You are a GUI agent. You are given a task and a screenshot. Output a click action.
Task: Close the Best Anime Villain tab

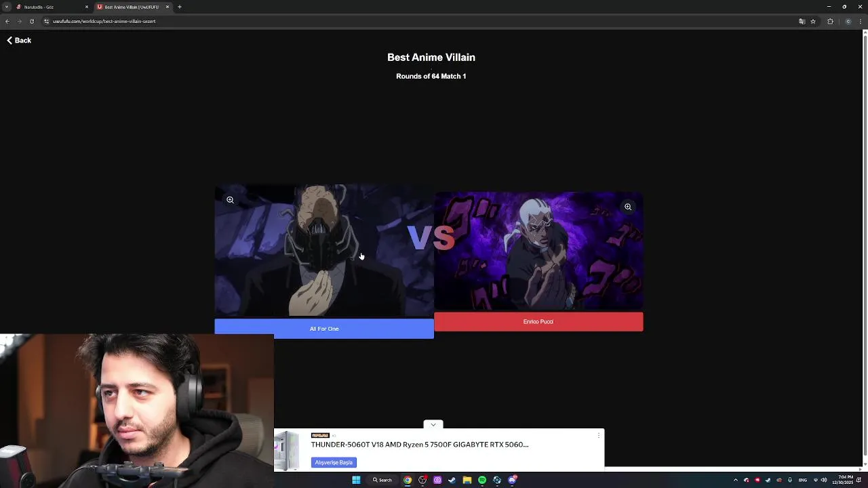[167, 7]
